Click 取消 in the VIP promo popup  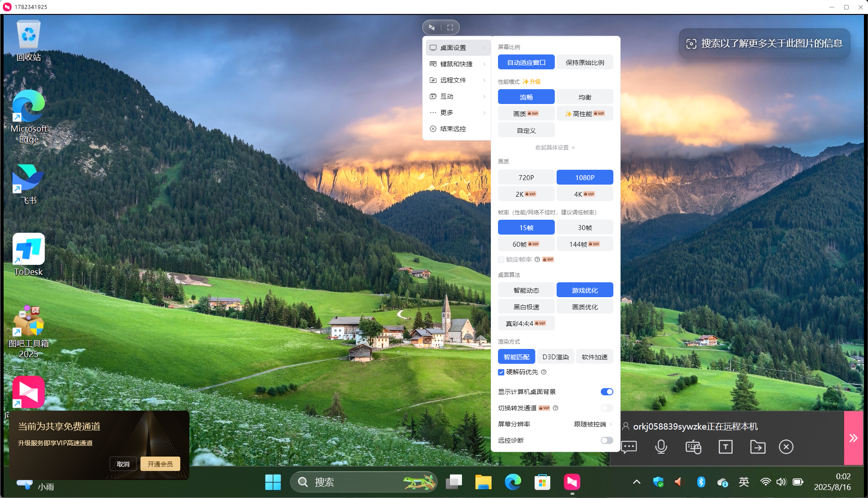click(123, 464)
